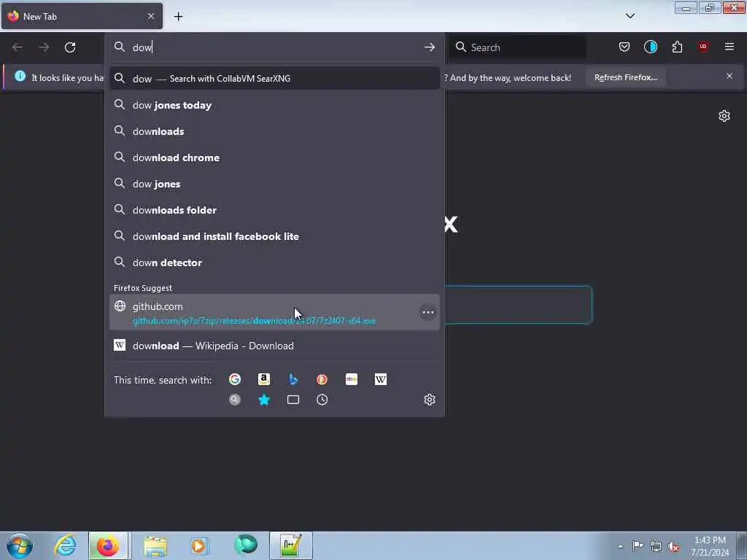Click the Go arrow in the address bar
The width and height of the screenshot is (747, 560).
pos(429,47)
